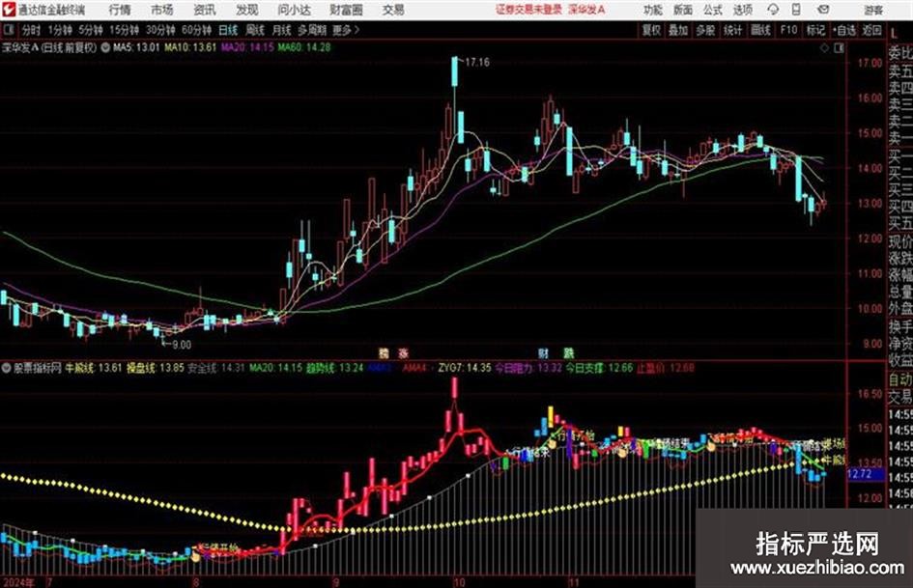Click the MA10: 13.61 indicator label
This screenshot has width=913, height=588.
(x=190, y=47)
